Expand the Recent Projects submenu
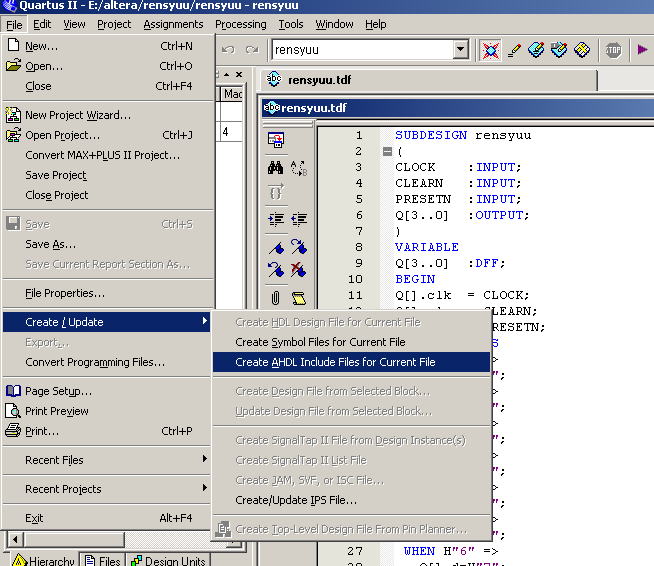The height and width of the screenshot is (566, 654). pyautogui.click(x=106, y=489)
